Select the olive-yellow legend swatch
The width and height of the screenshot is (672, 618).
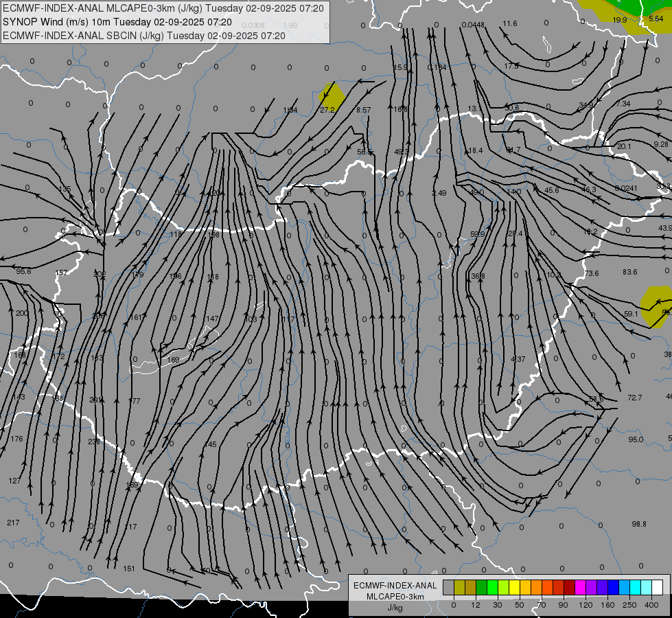(459, 588)
